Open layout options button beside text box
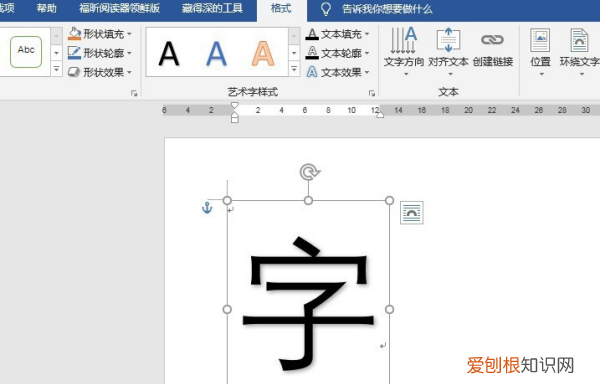The image size is (600, 384). (x=412, y=213)
